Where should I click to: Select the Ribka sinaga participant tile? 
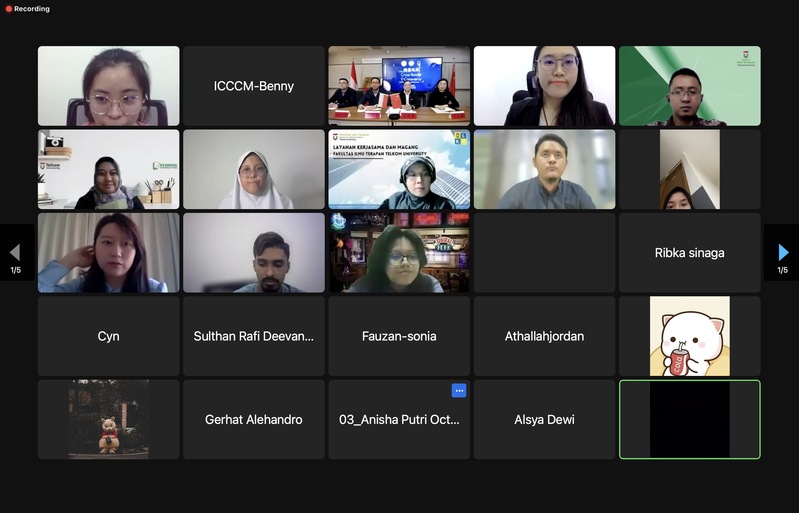[x=689, y=253]
